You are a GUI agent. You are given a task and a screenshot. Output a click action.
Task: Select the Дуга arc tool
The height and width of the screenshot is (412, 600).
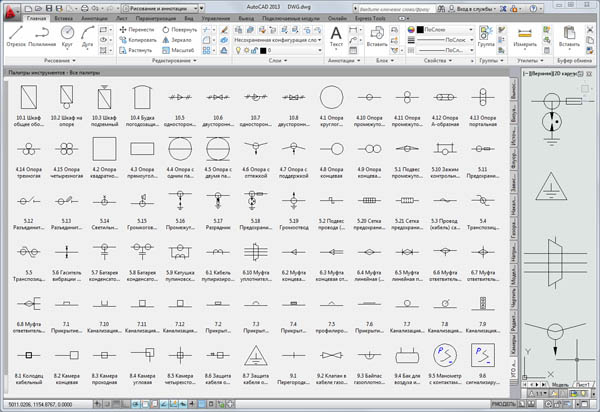point(88,36)
